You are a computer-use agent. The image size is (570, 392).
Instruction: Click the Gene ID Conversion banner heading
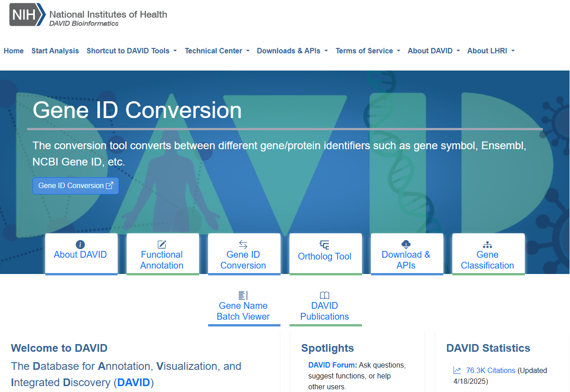click(137, 110)
